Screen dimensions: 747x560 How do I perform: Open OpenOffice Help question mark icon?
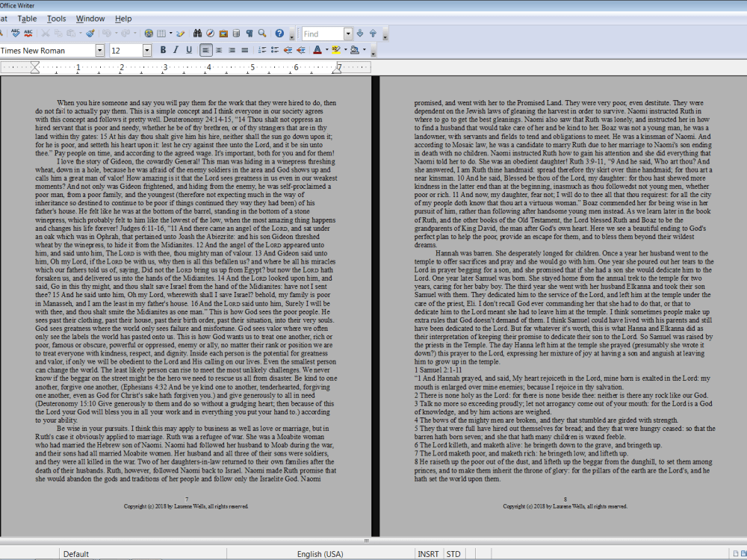click(x=279, y=34)
